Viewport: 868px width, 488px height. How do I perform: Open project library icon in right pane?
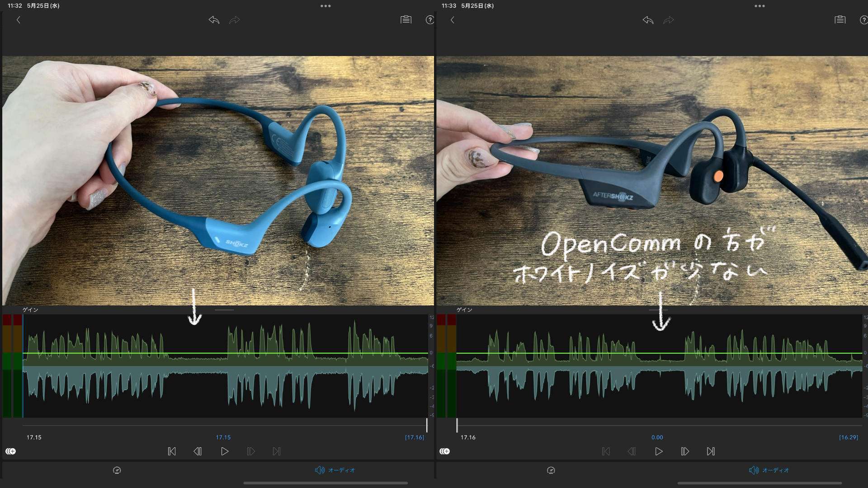point(840,20)
